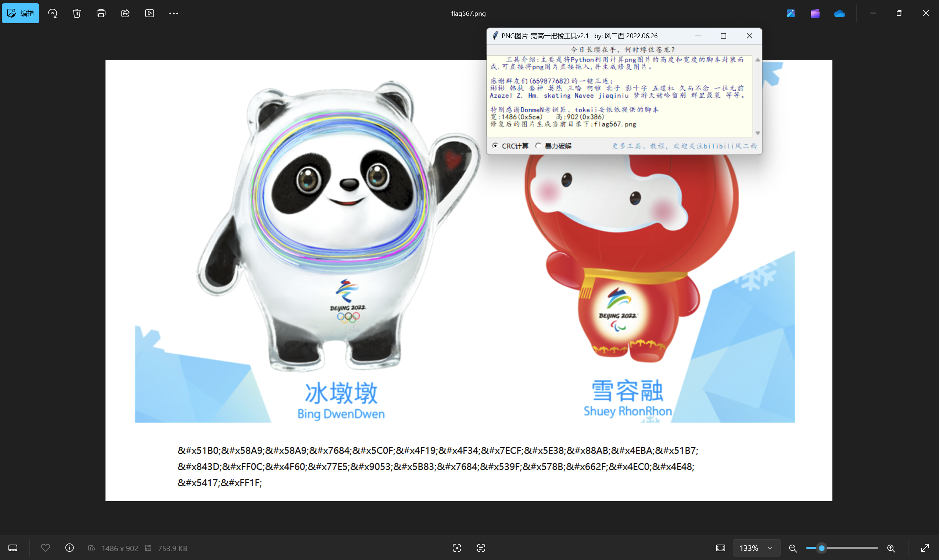
Task: Click scroll-up arrow in PNG tool text box
Action: click(x=757, y=60)
